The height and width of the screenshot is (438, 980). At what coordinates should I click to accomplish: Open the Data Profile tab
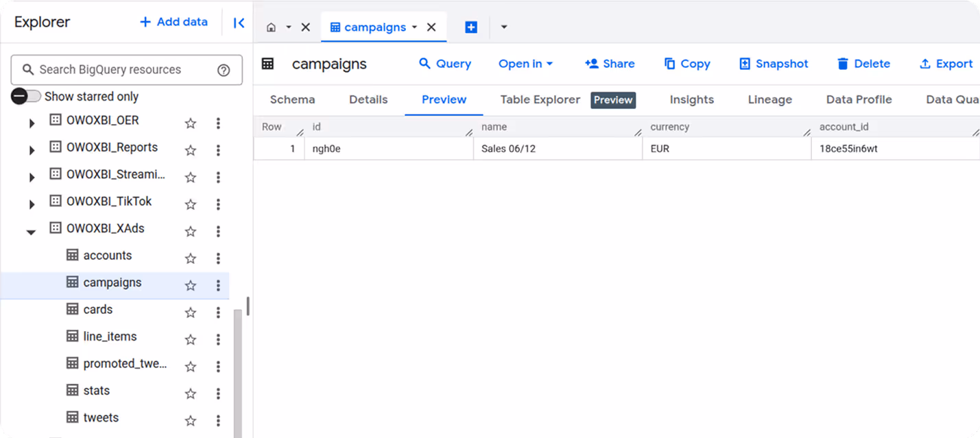[x=859, y=99]
